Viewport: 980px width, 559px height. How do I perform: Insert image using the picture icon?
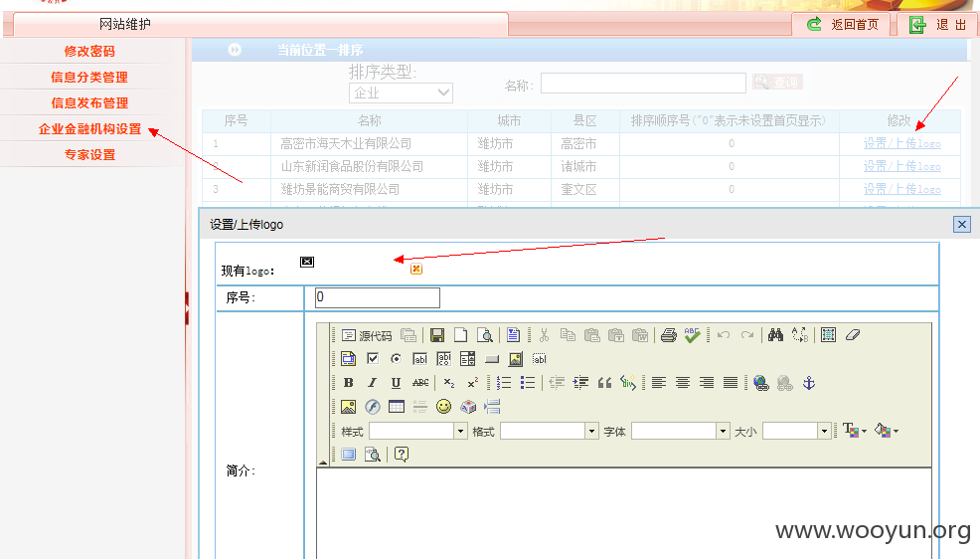[x=348, y=407]
